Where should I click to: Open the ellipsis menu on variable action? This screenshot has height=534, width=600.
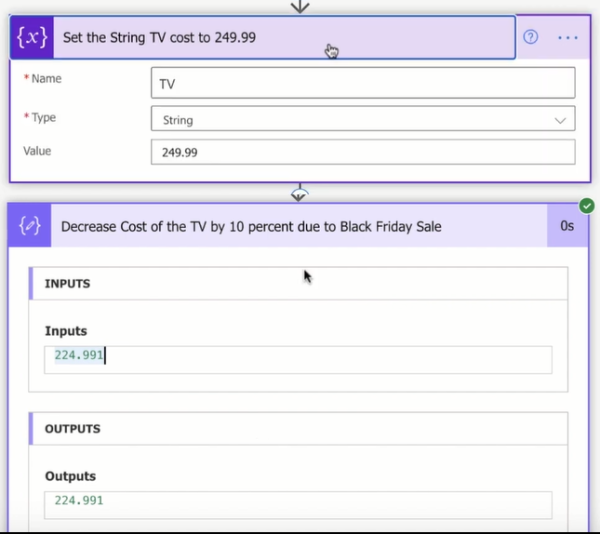point(568,37)
